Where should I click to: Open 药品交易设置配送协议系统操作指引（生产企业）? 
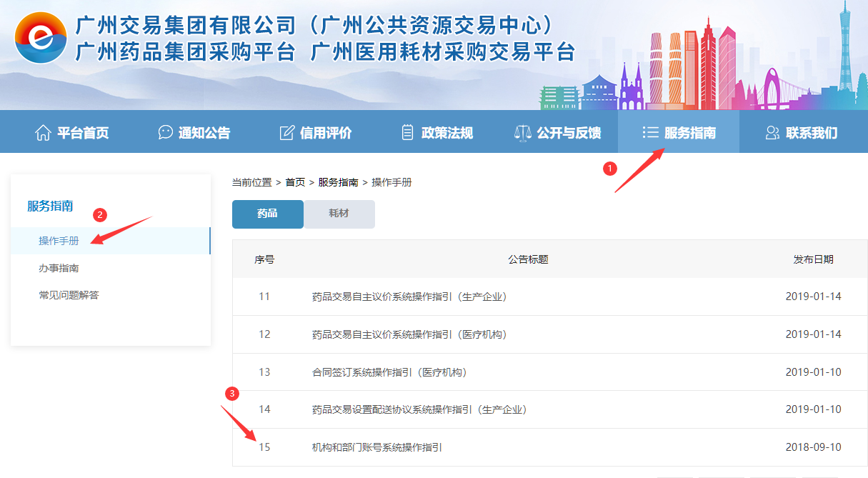point(419,410)
